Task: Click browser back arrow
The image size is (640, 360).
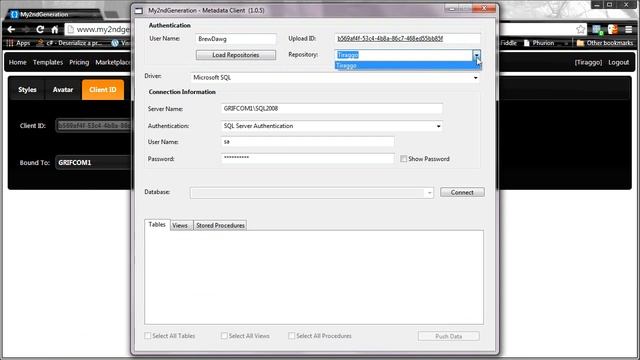Action: (11, 29)
